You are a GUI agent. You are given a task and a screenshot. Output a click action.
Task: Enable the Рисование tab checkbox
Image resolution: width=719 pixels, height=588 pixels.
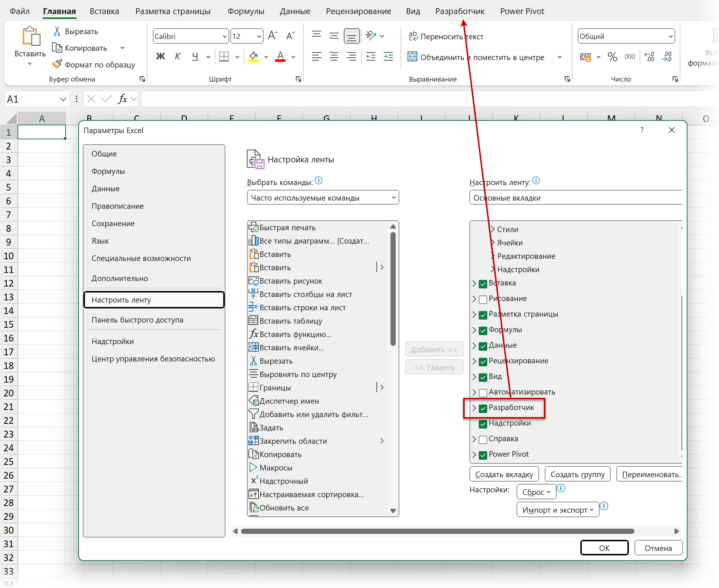(x=483, y=300)
